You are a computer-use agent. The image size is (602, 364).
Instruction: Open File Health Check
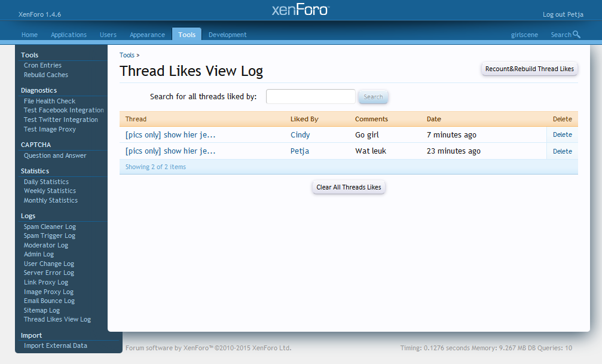[x=50, y=101]
